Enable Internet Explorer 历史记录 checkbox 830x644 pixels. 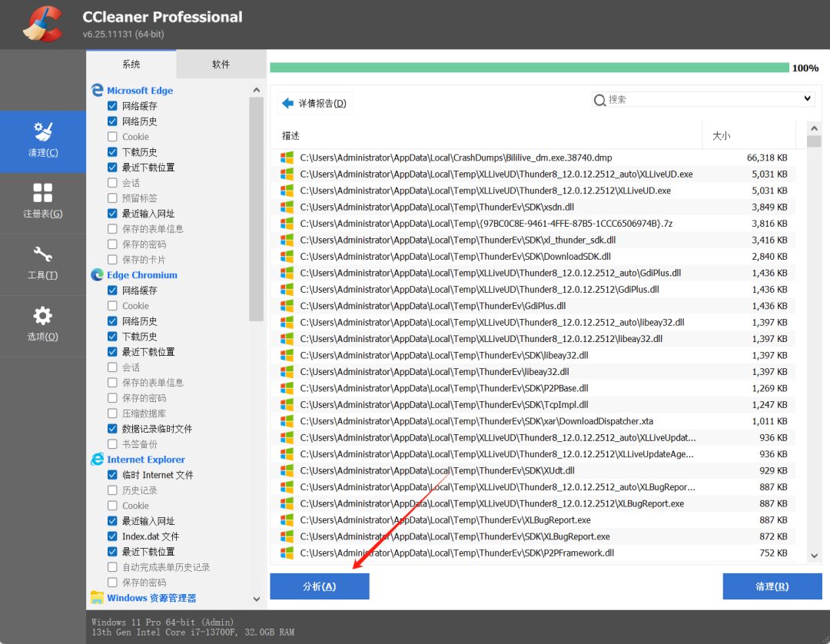tap(112, 490)
